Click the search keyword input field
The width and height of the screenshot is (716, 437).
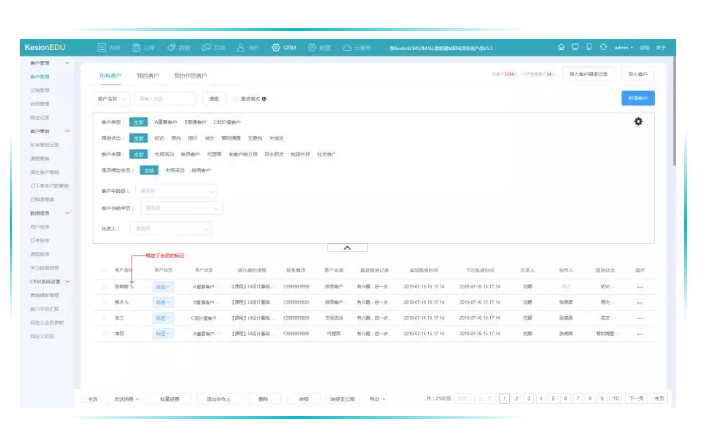pyautogui.click(x=165, y=99)
